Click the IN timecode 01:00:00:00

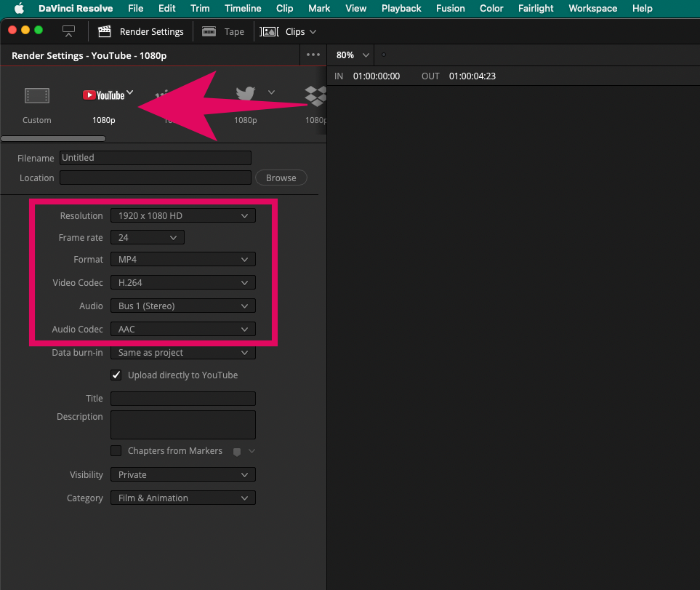coord(377,76)
